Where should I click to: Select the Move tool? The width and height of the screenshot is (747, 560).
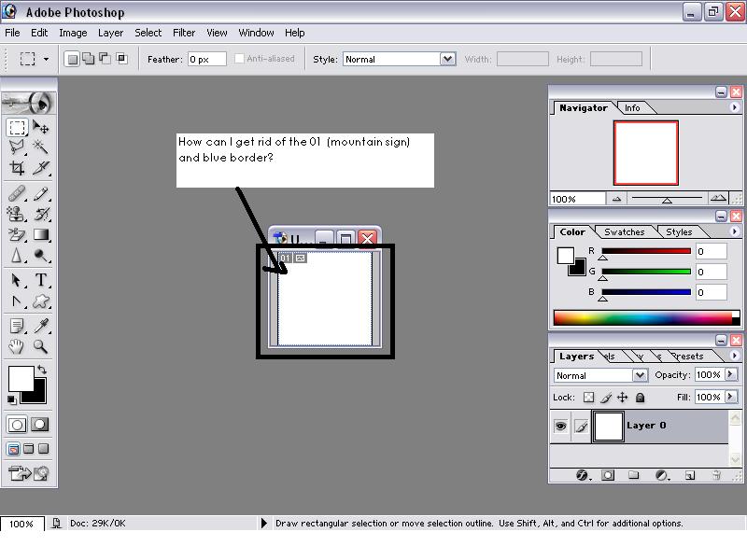click(x=41, y=127)
